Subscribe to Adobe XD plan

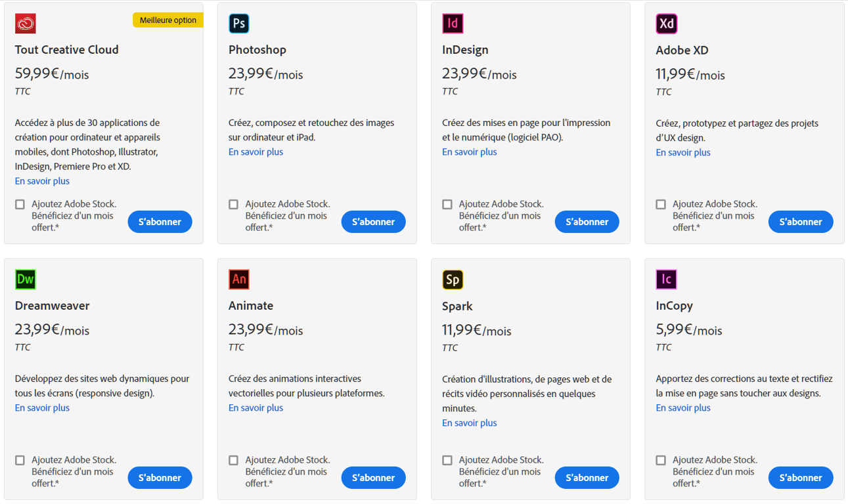click(800, 222)
